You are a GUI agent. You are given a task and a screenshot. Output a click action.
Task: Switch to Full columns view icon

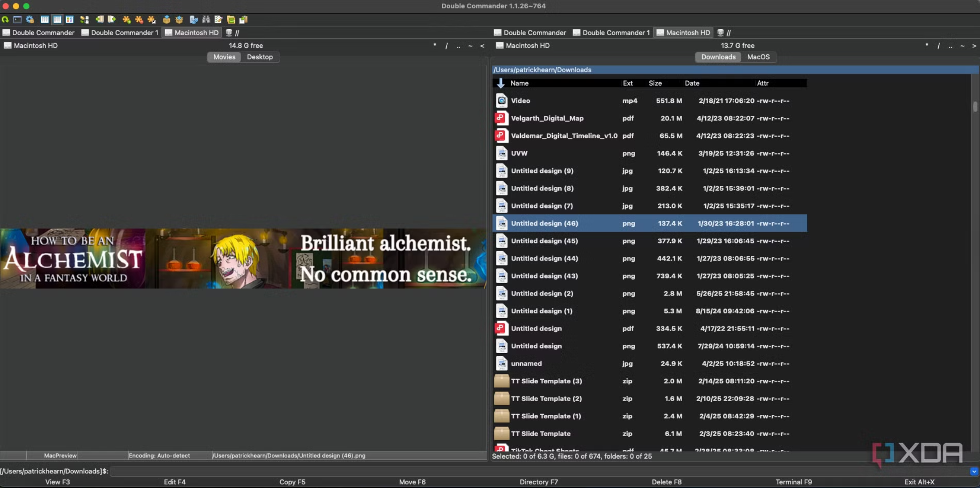[57, 20]
